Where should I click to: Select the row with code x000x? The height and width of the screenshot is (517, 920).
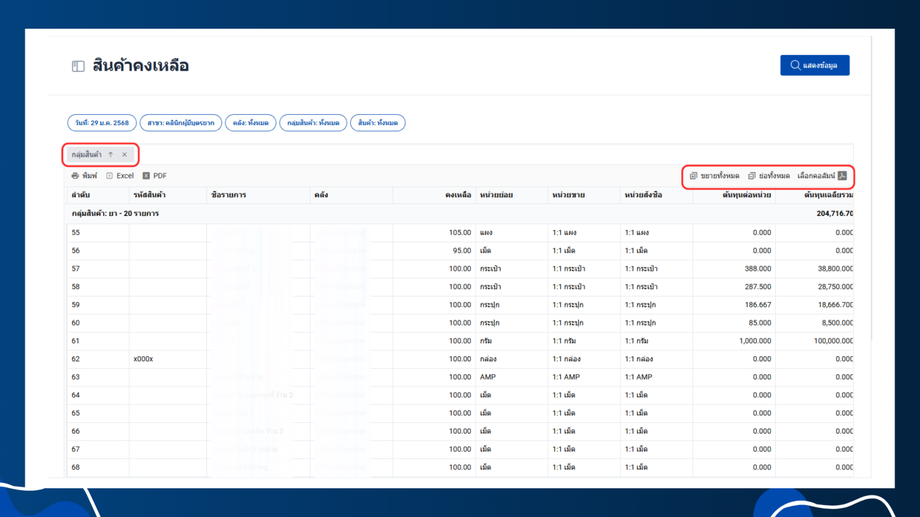point(144,359)
